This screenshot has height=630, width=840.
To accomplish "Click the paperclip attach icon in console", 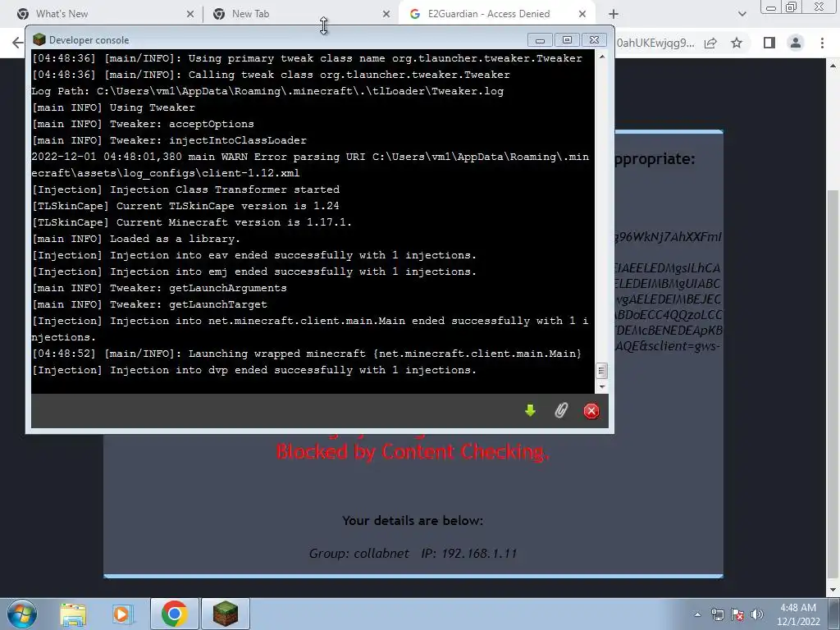I will (x=561, y=411).
